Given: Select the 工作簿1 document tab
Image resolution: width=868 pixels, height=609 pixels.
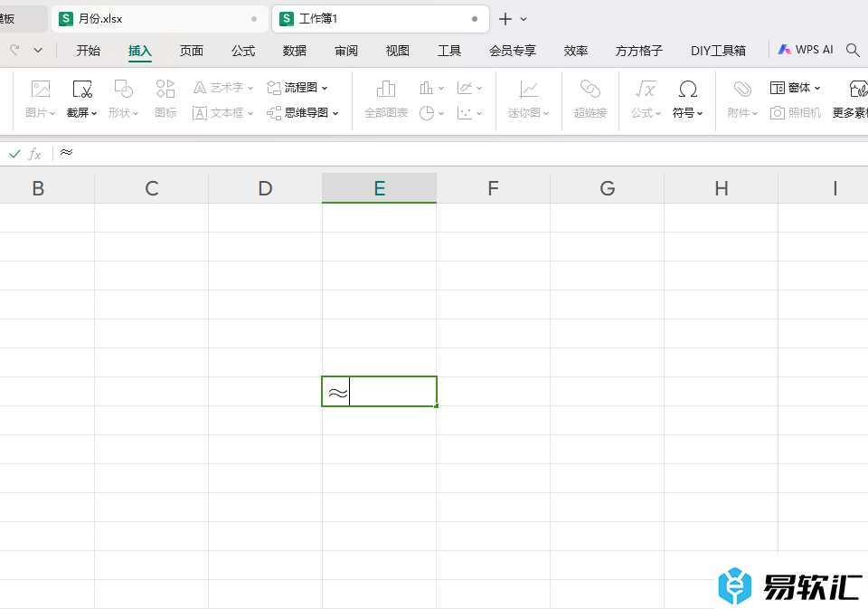Looking at the screenshot, I should [x=381, y=19].
